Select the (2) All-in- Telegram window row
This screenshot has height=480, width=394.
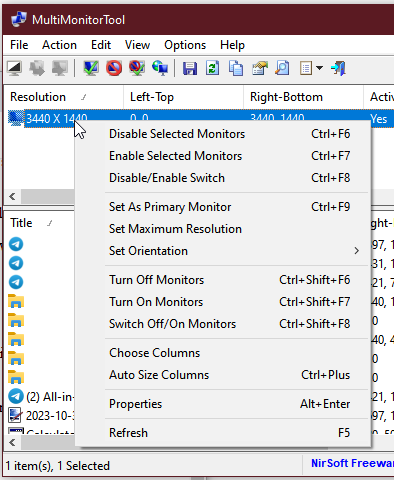coord(41,397)
